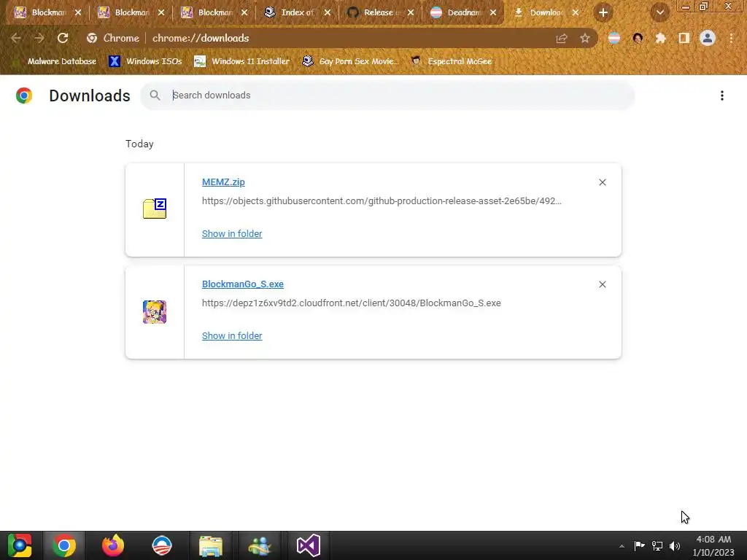
Task: Show BlockmanGo_S.exe in folder
Action: [x=232, y=335]
